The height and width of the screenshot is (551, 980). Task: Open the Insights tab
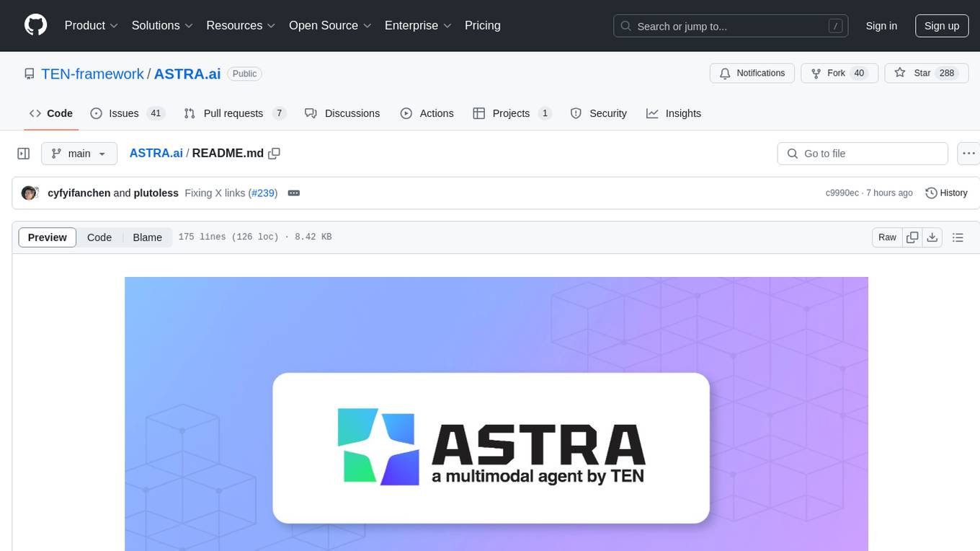(x=674, y=113)
